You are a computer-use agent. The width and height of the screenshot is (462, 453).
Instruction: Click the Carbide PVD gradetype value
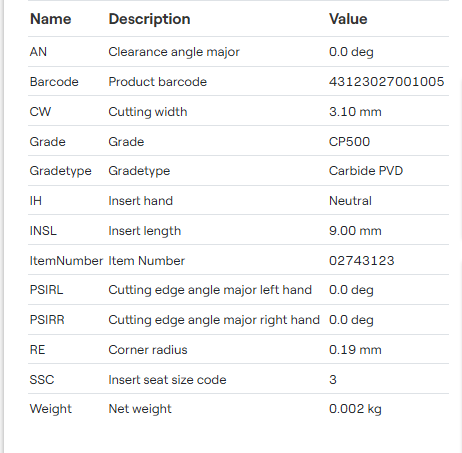pyautogui.click(x=366, y=171)
